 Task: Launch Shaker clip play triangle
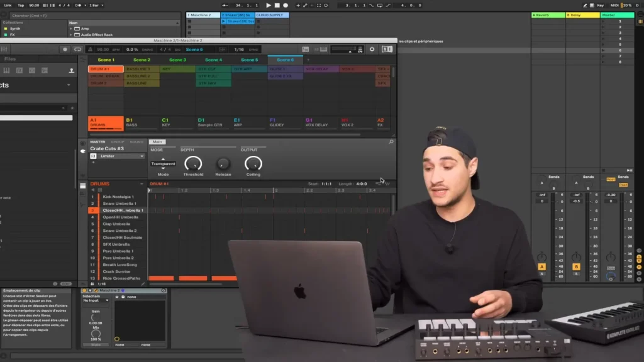[x=224, y=21]
